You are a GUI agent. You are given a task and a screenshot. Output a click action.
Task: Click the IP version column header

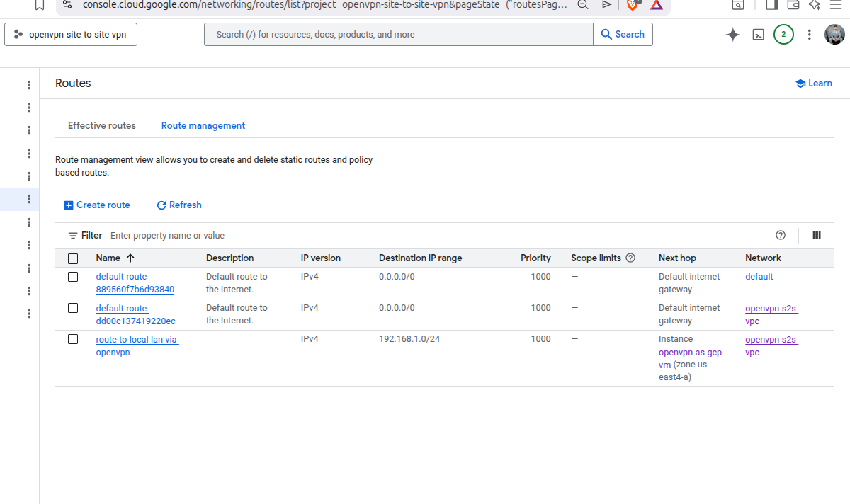[x=321, y=258]
